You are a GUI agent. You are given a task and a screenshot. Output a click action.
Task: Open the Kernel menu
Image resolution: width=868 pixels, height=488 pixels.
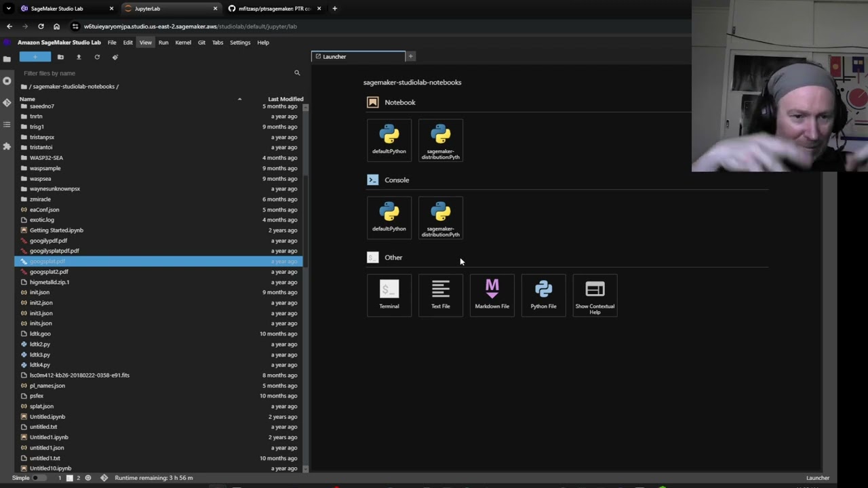click(x=183, y=43)
